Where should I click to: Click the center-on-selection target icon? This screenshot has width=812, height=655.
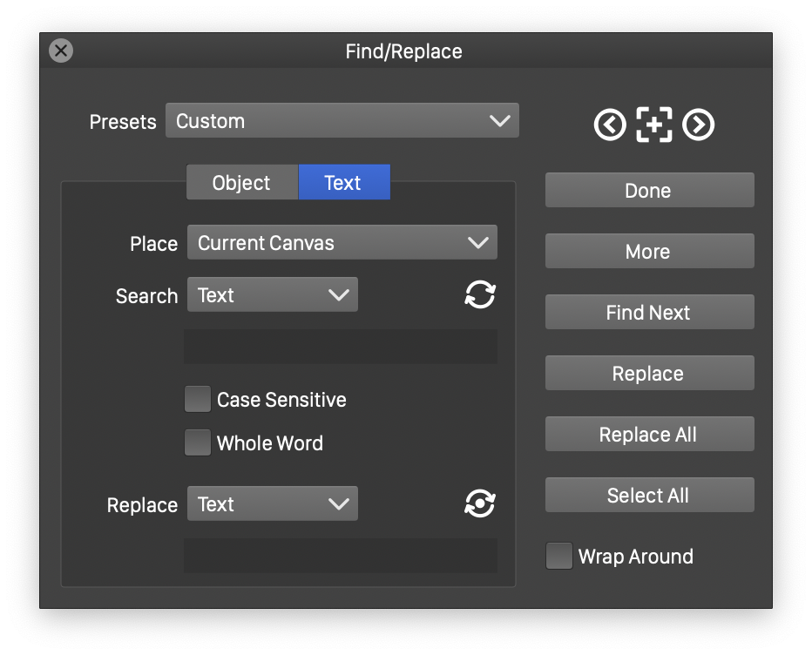(x=653, y=125)
